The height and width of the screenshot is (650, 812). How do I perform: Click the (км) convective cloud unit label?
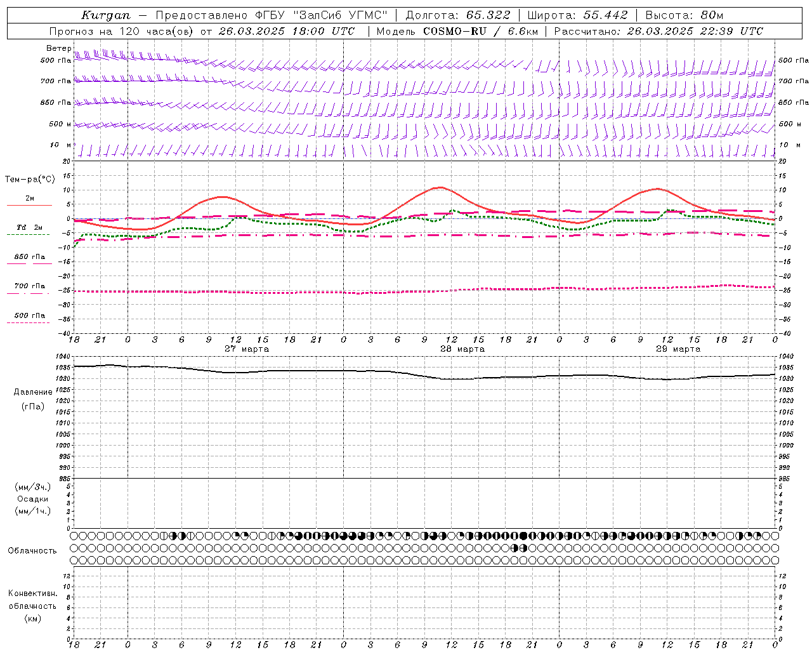pyautogui.click(x=33, y=618)
